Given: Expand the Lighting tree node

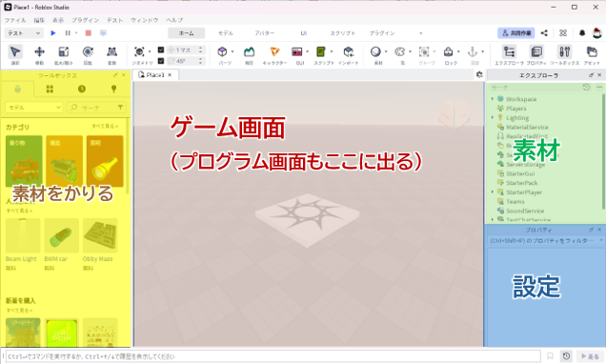Looking at the screenshot, I should pyautogui.click(x=493, y=117).
